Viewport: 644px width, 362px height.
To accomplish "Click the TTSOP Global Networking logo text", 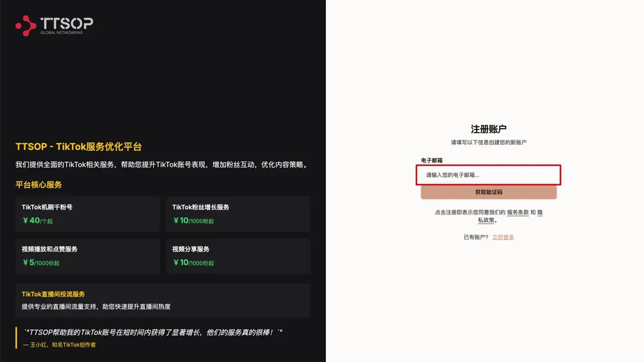I will coord(66,25).
